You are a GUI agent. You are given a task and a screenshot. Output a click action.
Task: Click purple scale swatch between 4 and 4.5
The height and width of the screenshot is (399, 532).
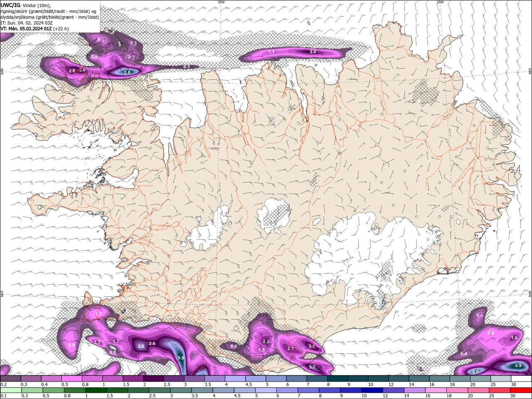235,379
